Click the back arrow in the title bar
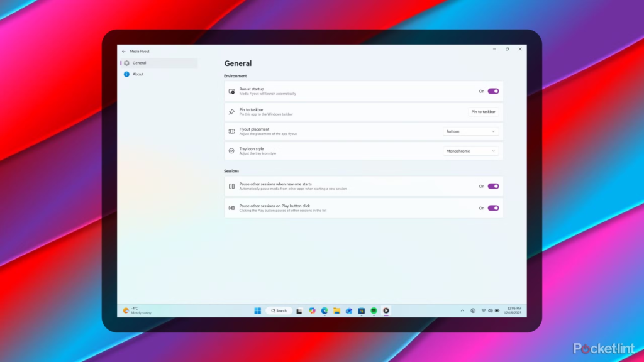This screenshot has width=644, height=362. pos(123,51)
